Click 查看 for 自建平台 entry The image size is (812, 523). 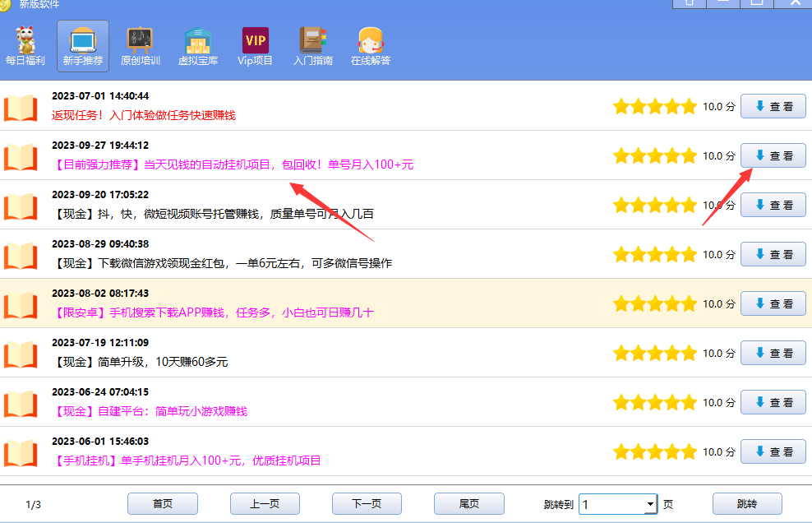(773, 402)
